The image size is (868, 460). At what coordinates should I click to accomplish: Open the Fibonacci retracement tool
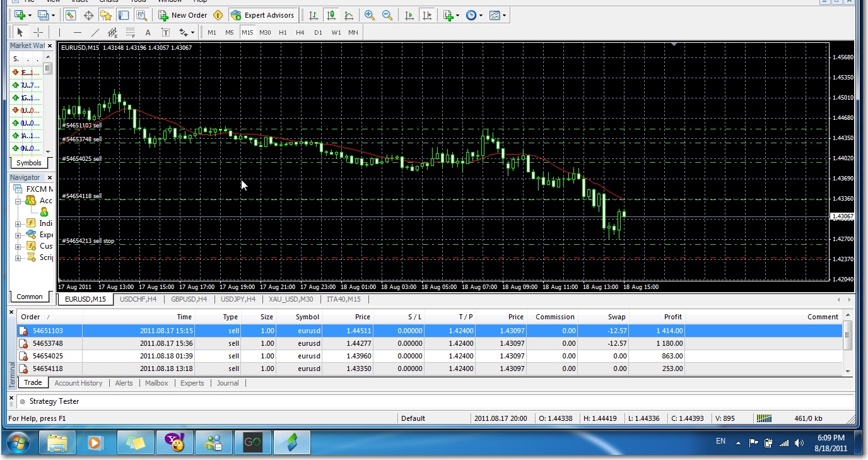(x=131, y=32)
